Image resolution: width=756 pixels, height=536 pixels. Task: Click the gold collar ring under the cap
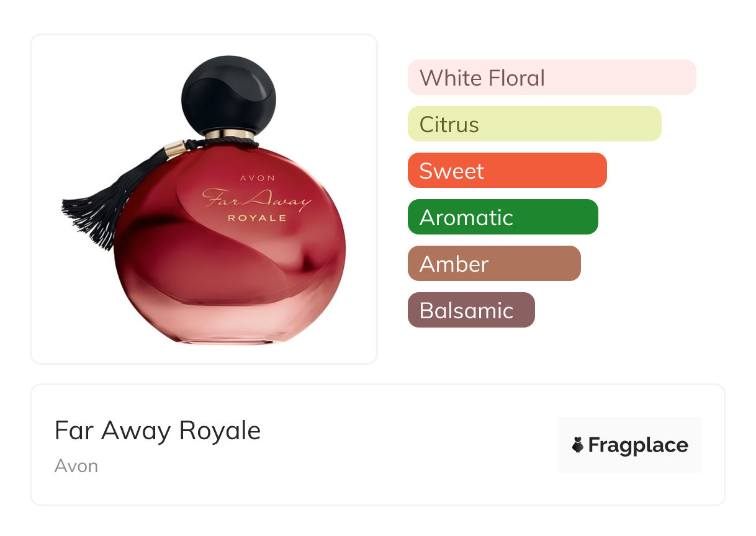click(230, 135)
